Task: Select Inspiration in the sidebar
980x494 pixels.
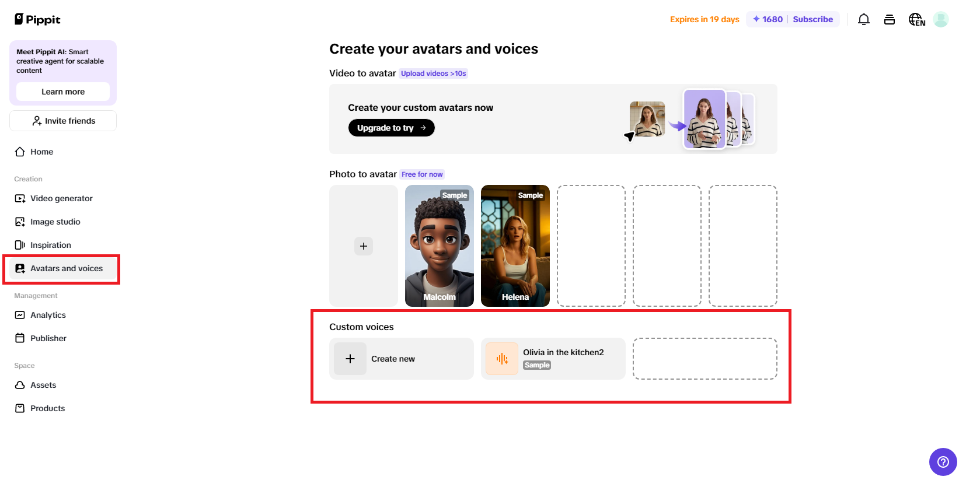Action: pos(51,245)
